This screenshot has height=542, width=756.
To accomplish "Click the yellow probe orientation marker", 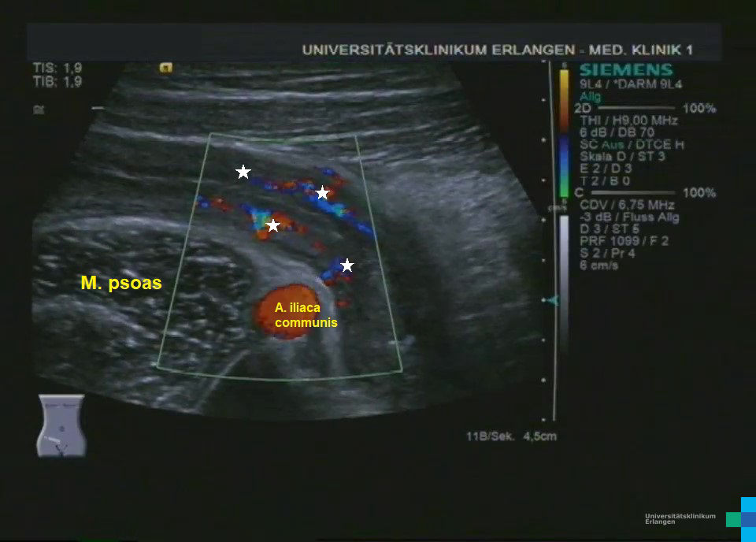I will click(x=165, y=68).
